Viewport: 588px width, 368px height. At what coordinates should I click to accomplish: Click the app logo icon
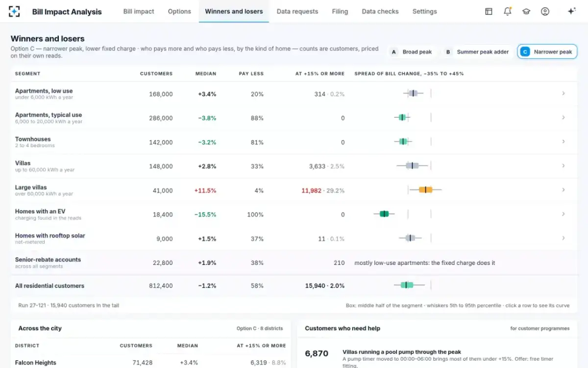pyautogui.click(x=14, y=11)
